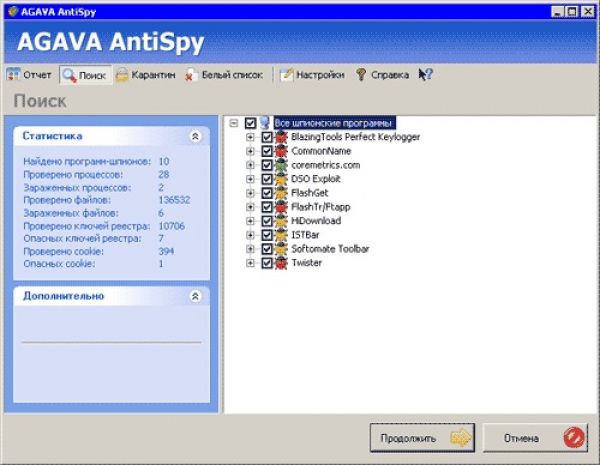Viewport: 600px width, 465px height.
Task: Click the Белый список white list icon
Action: 190,74
